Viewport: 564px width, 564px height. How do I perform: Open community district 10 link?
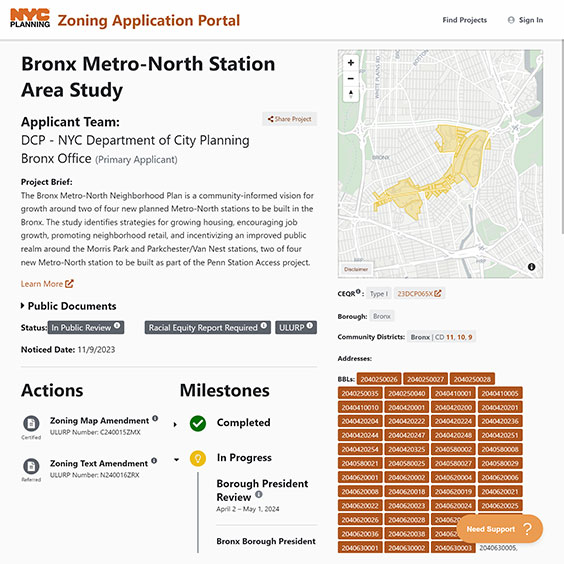point(461,337)
